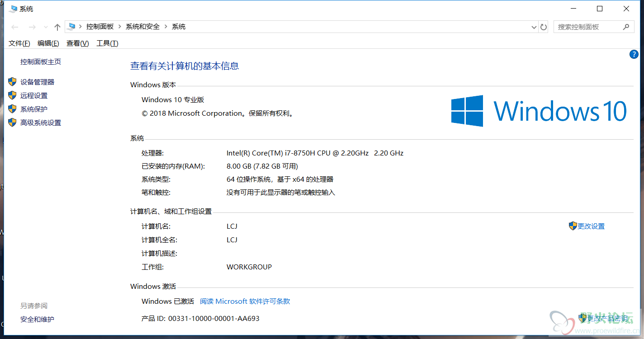Click the 产品 ID: 00331-10000-00001-AA693 text
The width and height of the screenshot is (644, 339).
(201, 319)
